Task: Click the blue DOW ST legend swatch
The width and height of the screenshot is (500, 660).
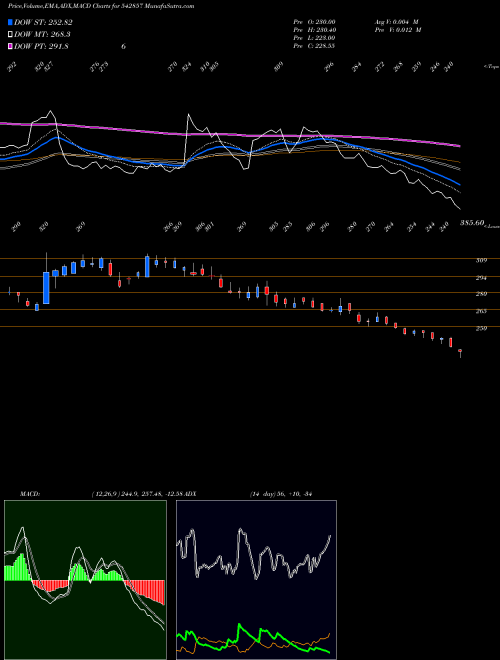Action: pos(11,22)
